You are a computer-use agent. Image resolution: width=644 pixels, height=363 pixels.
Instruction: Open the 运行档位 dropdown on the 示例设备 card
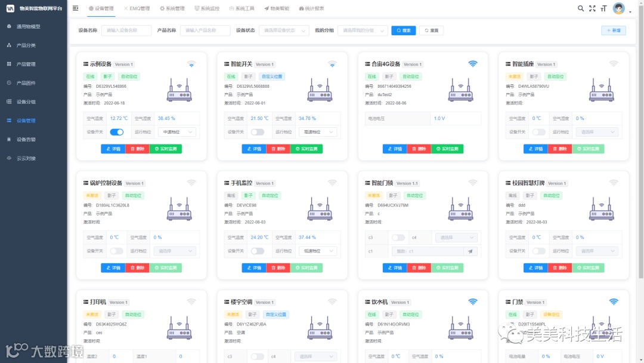click(177, 132)
